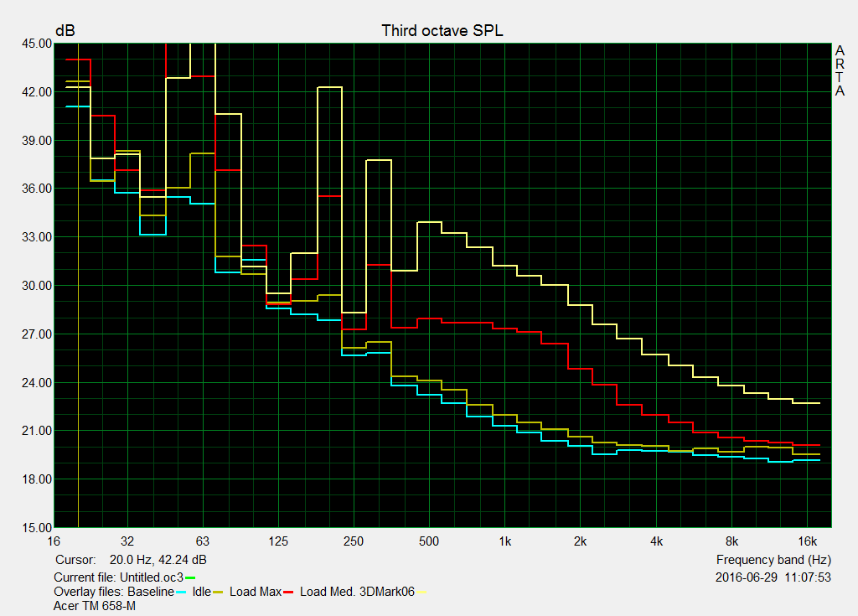Click the 'Third octave SPL' chart title

442,31
